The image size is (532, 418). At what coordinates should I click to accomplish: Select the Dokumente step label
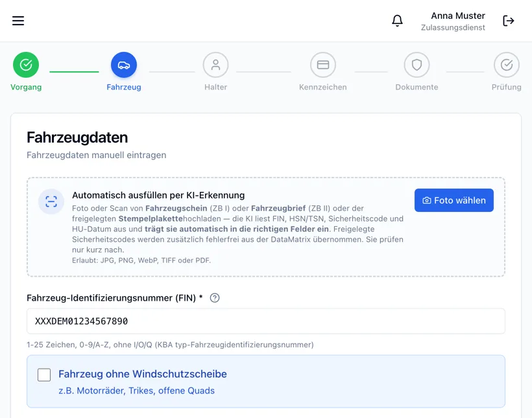(x=417, y=87)
